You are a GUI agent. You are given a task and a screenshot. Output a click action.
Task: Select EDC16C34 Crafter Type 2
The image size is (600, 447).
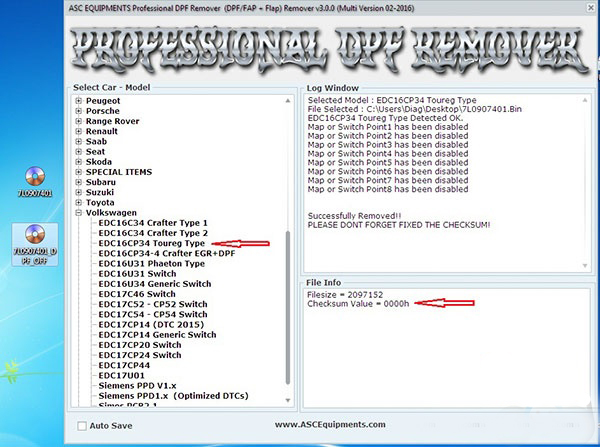153,233
